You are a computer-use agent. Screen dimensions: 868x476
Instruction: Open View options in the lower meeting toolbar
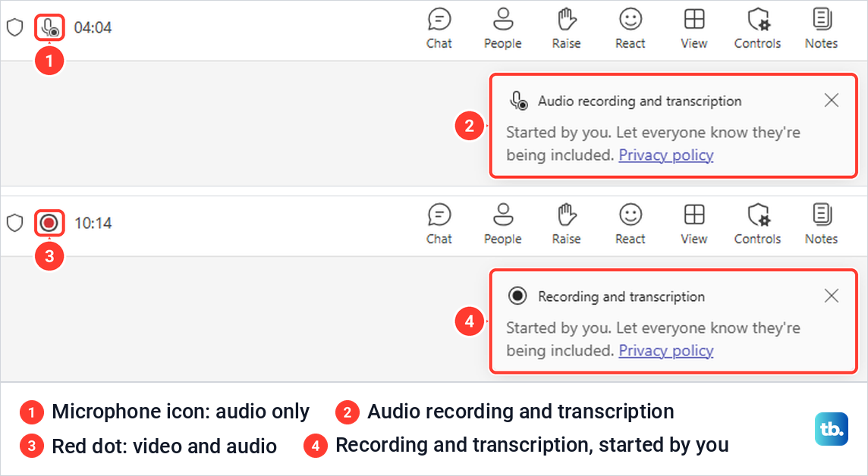click(x=694, y=224)
